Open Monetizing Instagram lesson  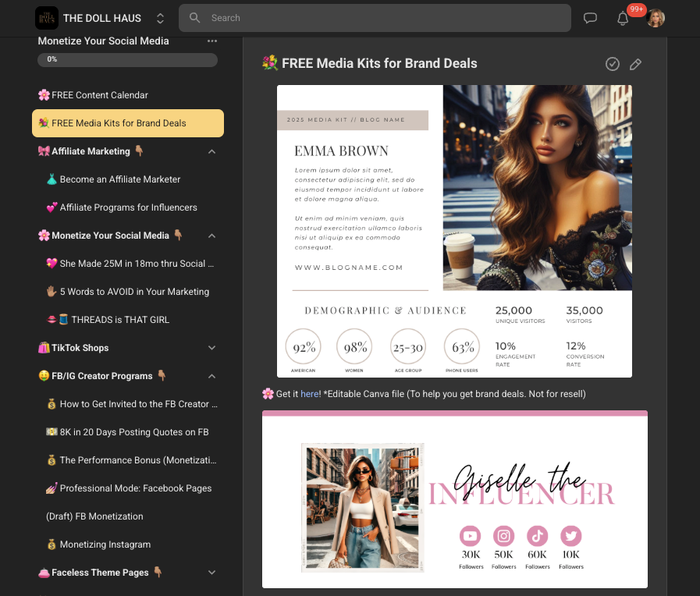click(x=105, y=545)
